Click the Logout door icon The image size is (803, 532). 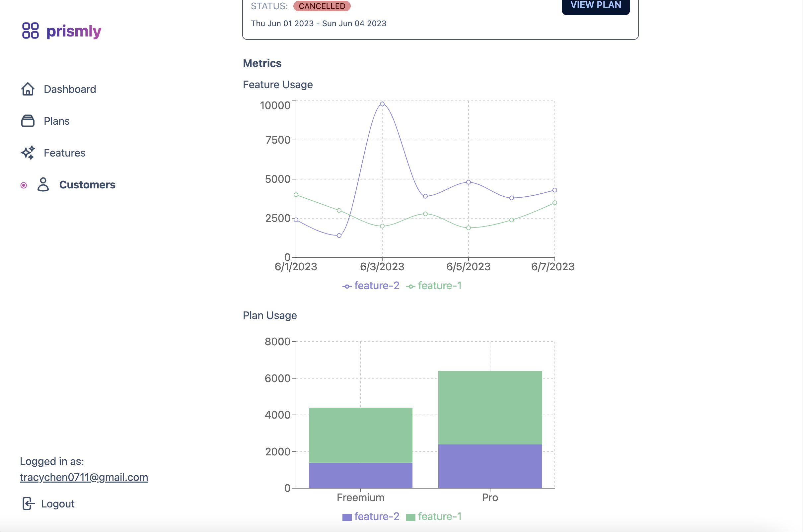(29, 504)
